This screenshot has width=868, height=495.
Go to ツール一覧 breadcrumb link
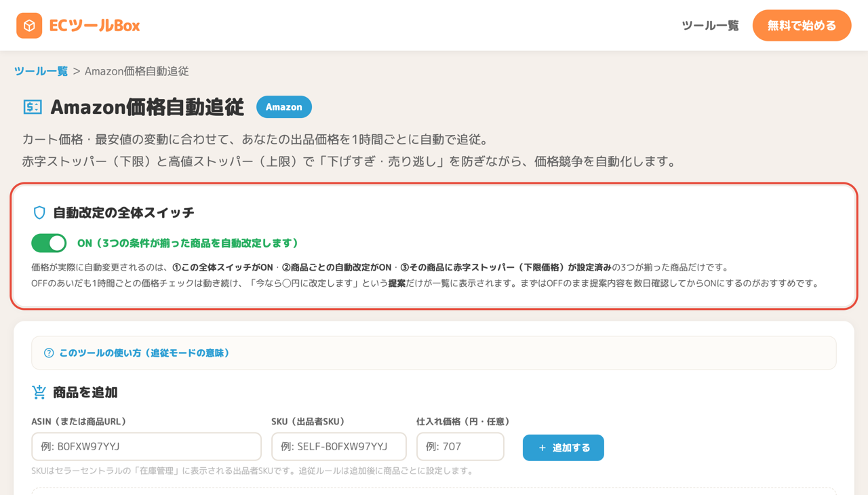pyautogui.click(x=41, y=71)
